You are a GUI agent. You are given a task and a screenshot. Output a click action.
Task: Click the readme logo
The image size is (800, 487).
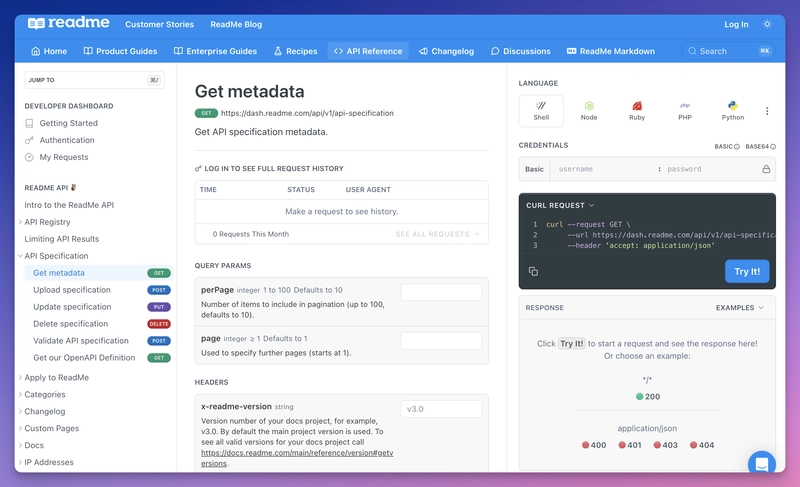pyautogui.click(x=68, y=23)
